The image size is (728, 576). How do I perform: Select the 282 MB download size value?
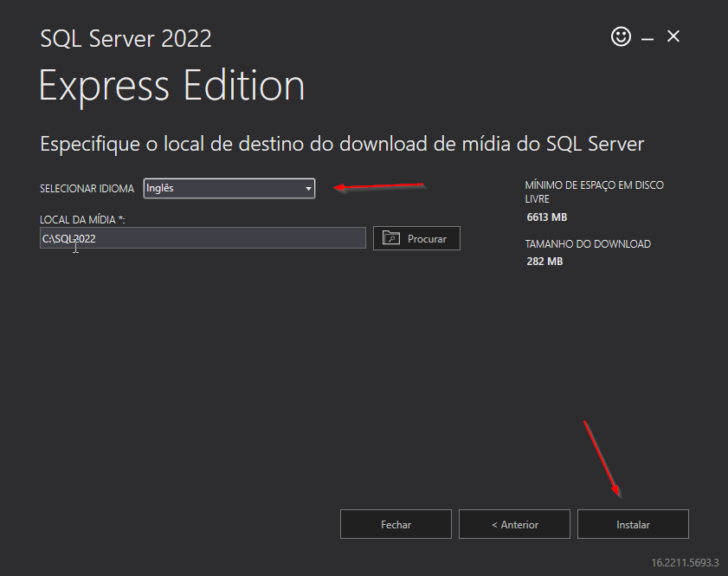pyautogui.click(x=544, y=261)
